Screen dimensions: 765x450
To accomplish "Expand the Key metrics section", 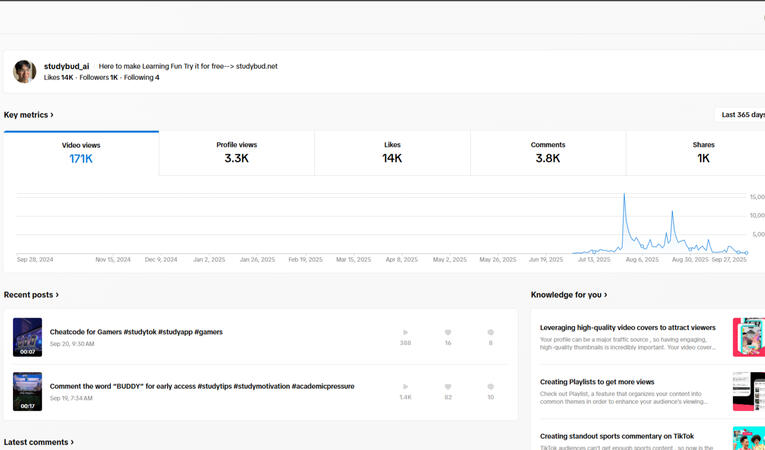I will (28, 115).
